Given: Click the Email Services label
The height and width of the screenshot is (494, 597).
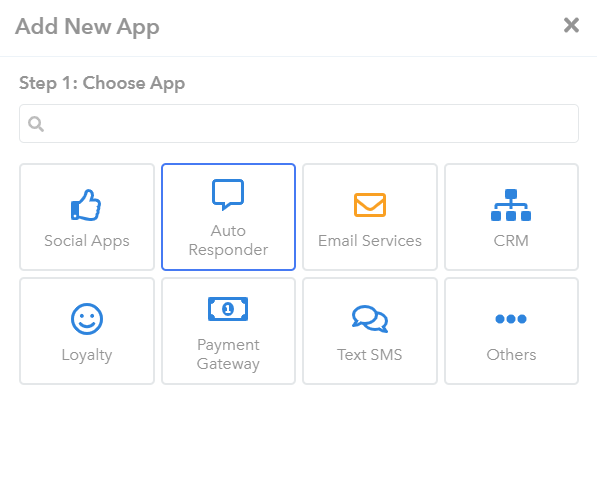Looking at the screenshot, I should (370, 241).
